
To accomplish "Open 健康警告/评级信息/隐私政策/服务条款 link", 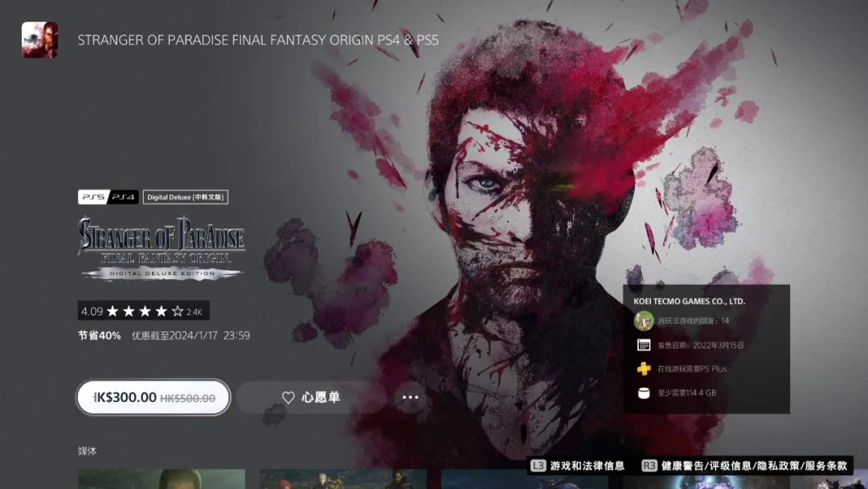I will tap(755, 466).
